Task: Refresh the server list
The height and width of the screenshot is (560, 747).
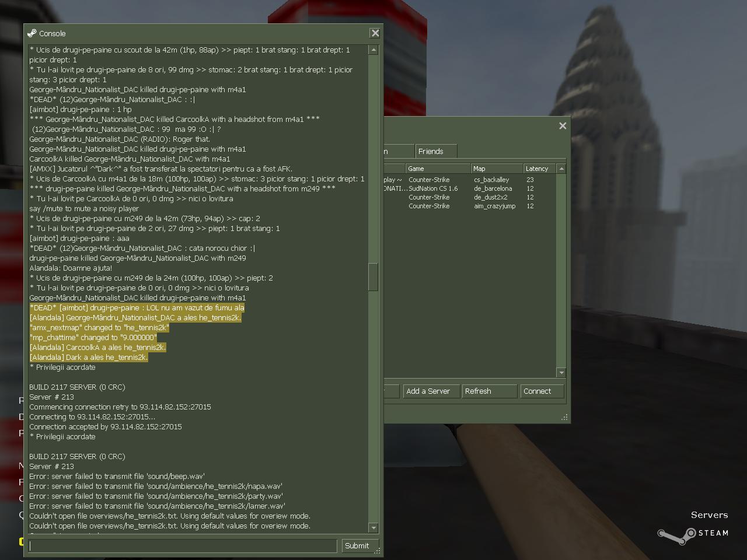Action: coord(489,391)
